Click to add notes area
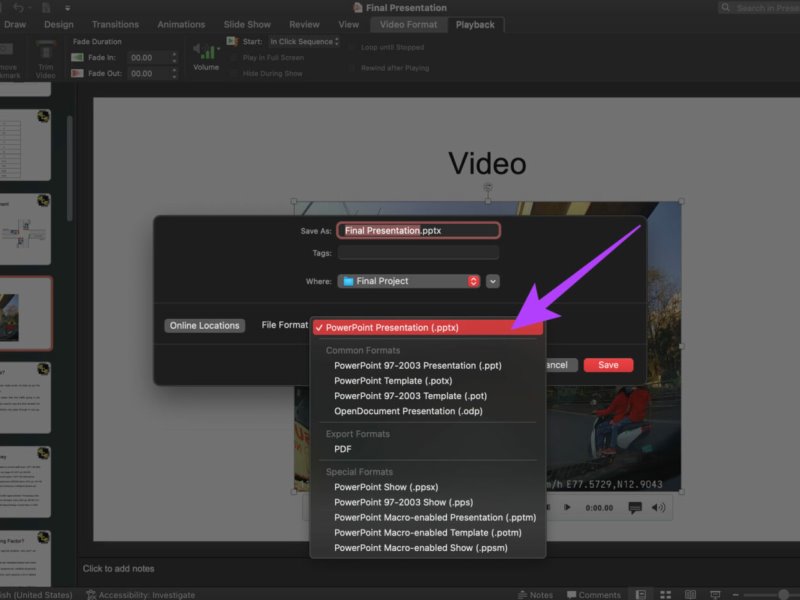Image resolution: width=800 pixels, height=600 pixels. point(118,568)
